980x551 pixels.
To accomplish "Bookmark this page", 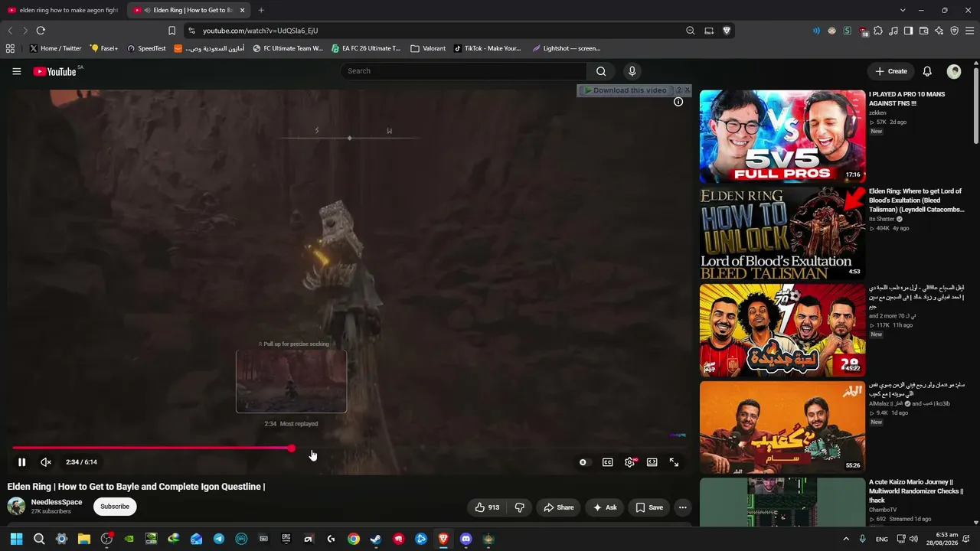I will coord(171,31).
